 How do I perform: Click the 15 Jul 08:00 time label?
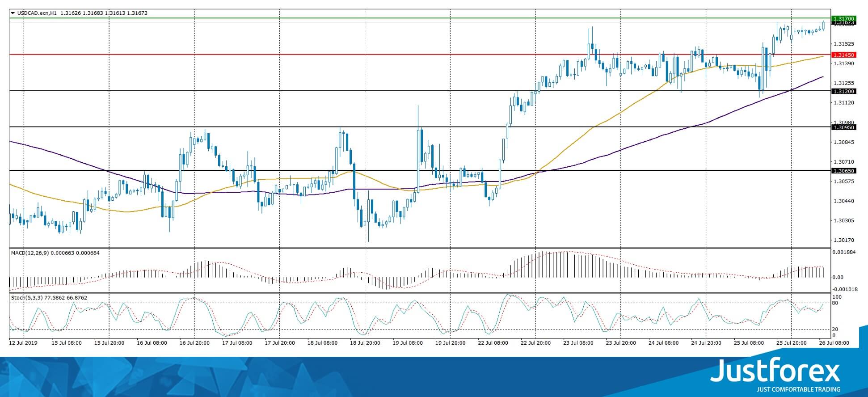(x=67, y=343)
